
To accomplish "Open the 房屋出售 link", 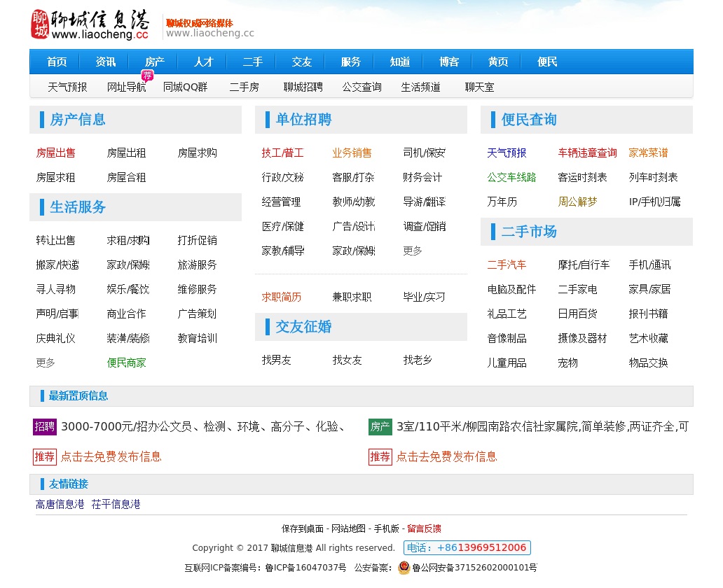I will (x=56, y=153).
